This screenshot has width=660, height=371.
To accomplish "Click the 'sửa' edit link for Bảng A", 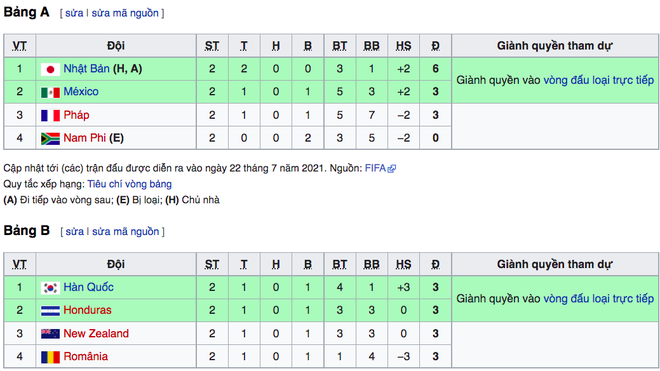I will click(x=74, y=13).
